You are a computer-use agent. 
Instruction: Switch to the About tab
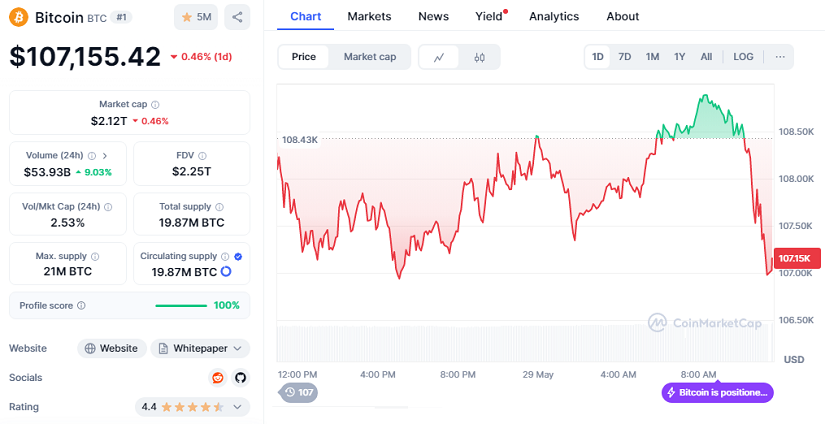coord(623,16)
